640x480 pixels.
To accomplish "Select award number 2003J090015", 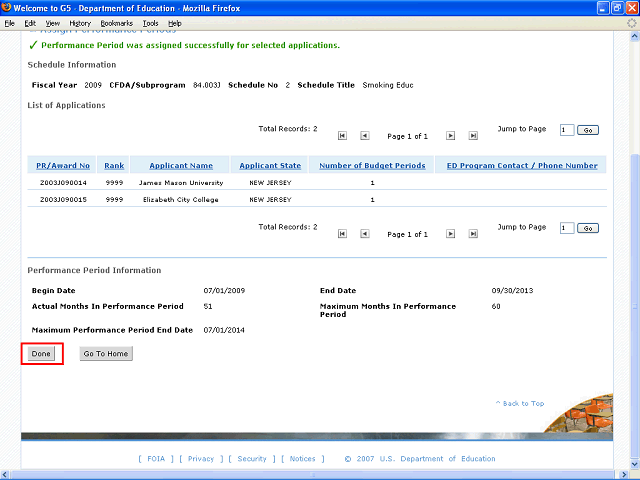I will point(63,200).
